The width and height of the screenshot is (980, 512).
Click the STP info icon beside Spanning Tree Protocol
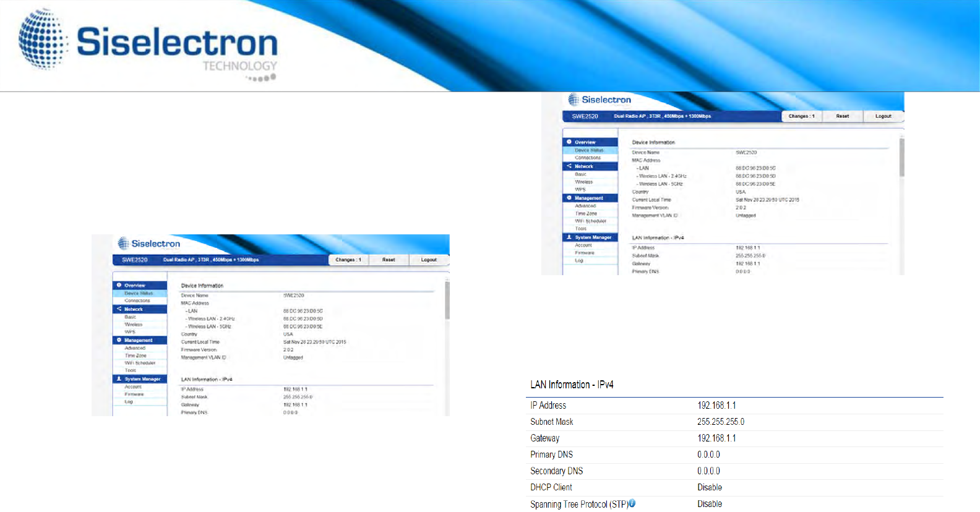632,503
